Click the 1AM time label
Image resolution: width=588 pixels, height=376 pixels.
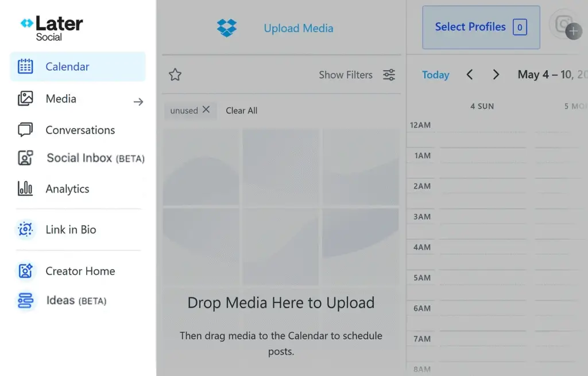(x=422, y=155)
